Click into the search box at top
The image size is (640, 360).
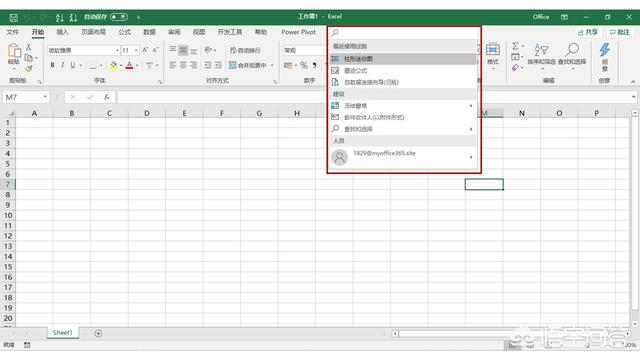[x=404, y=33]
